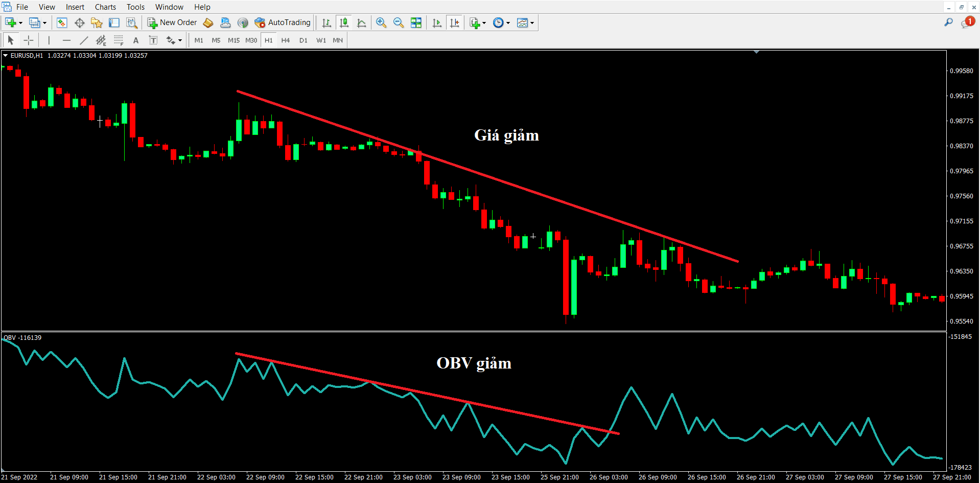The height and width of the screenshot is (483, 980).
Task: Click the signals radar toolbar icon
Action: pos(243,22)
